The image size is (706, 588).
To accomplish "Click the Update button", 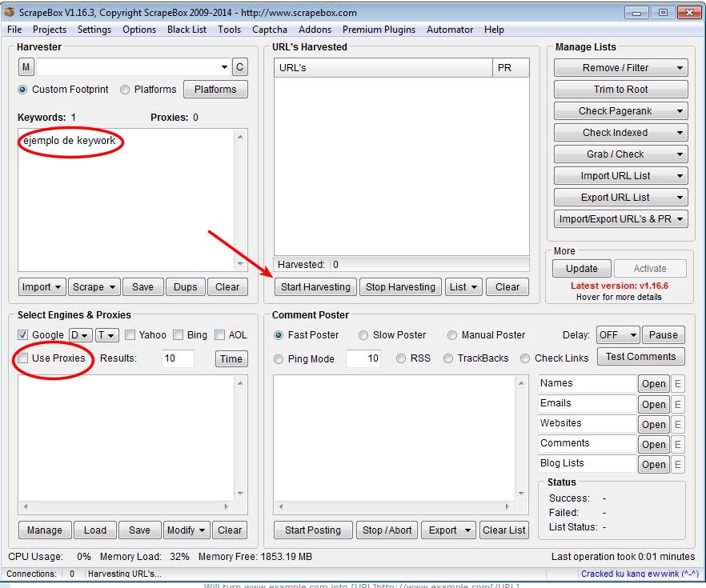I will pyautogui.click(x=581, y=268).
